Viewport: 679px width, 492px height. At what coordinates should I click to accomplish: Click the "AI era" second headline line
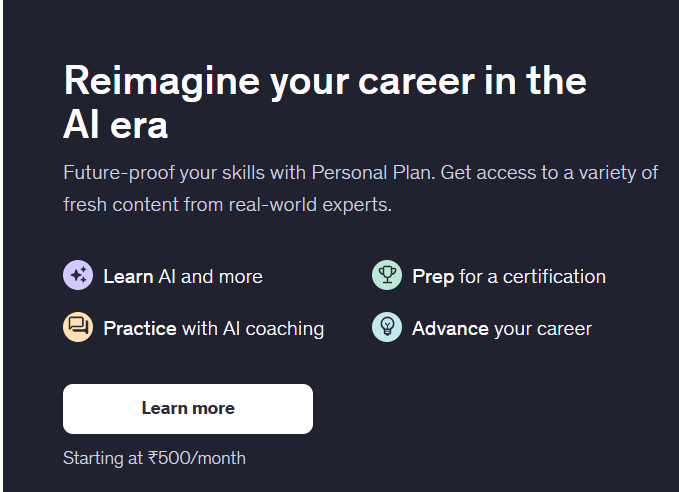click(115, 126)
